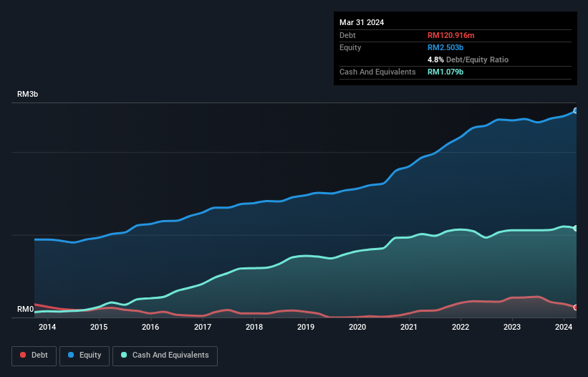Click the RM1.079b cash value in tooltip
This screenshot has height=377, width=588.
[x=447, y=72]
